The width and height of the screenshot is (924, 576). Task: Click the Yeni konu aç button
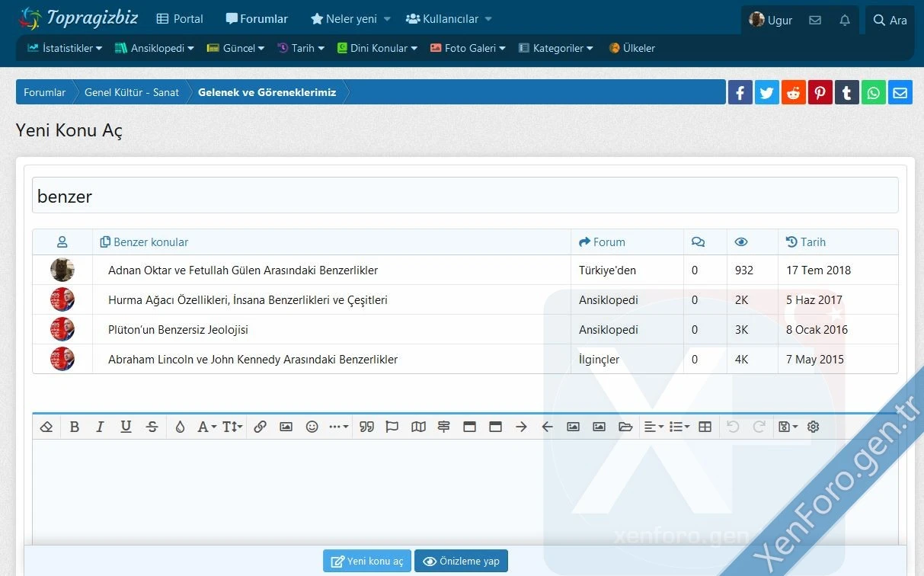coord(367,562)
